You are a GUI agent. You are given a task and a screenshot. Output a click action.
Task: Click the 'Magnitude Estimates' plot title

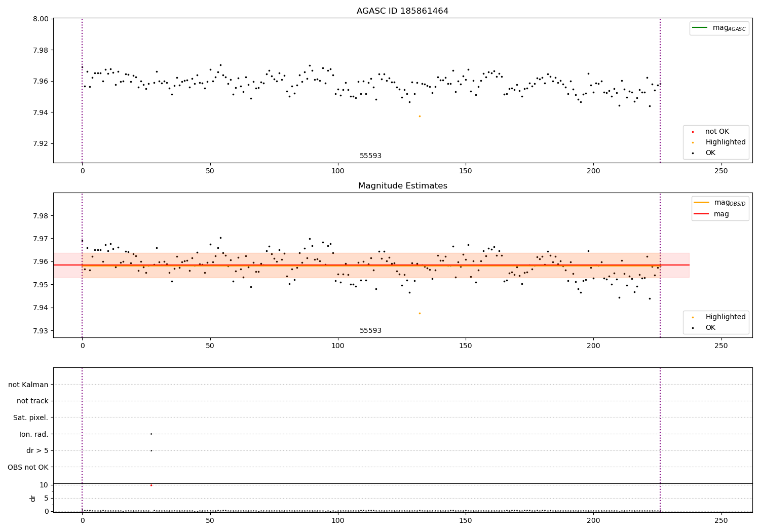[x=402, y=186]
